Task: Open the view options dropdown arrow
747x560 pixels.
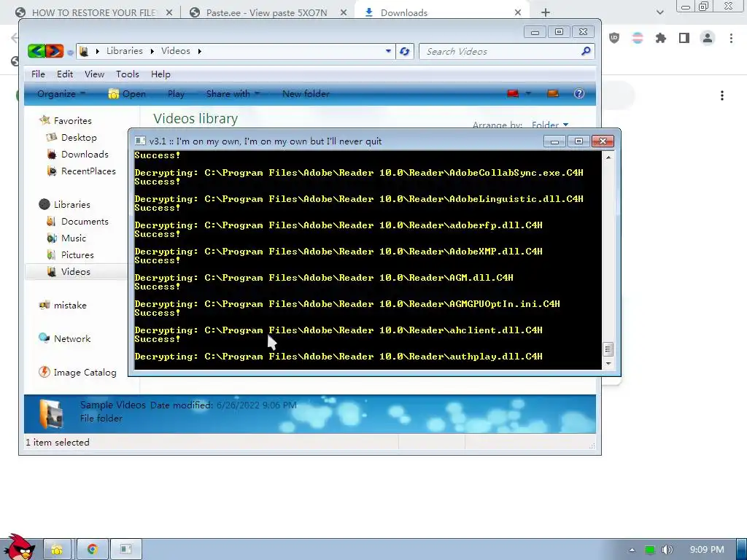Action: click(528, 93)
